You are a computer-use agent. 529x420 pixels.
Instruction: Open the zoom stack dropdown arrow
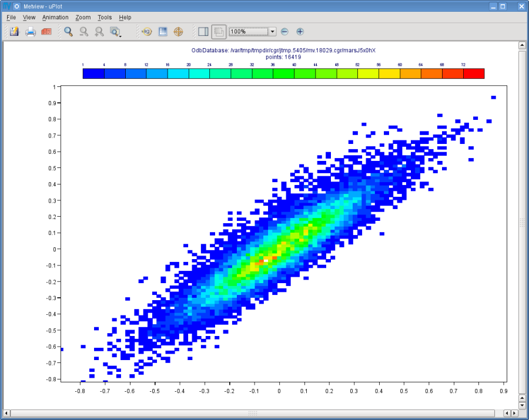tap(115, 32)
